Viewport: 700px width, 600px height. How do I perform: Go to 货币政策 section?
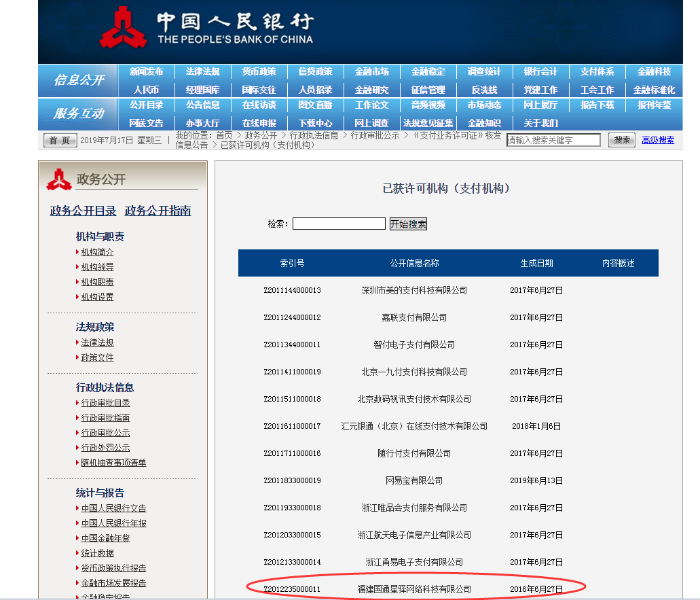(x=259, y=71)
